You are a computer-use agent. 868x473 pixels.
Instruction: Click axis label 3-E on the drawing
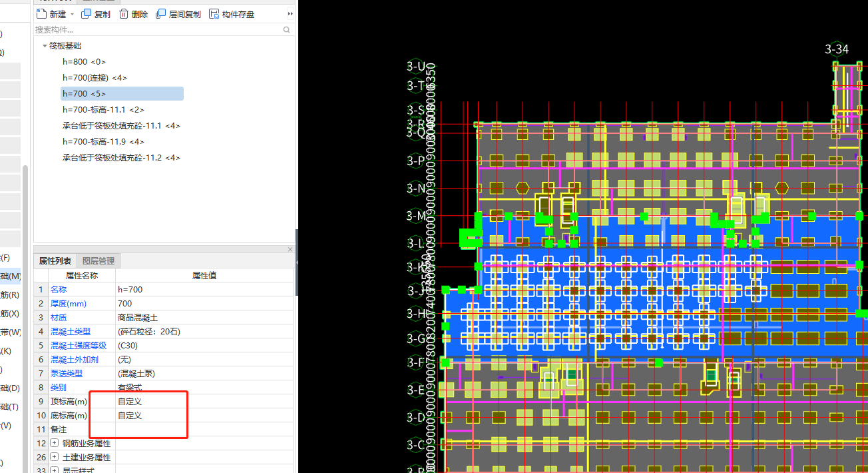pos(416,390)
